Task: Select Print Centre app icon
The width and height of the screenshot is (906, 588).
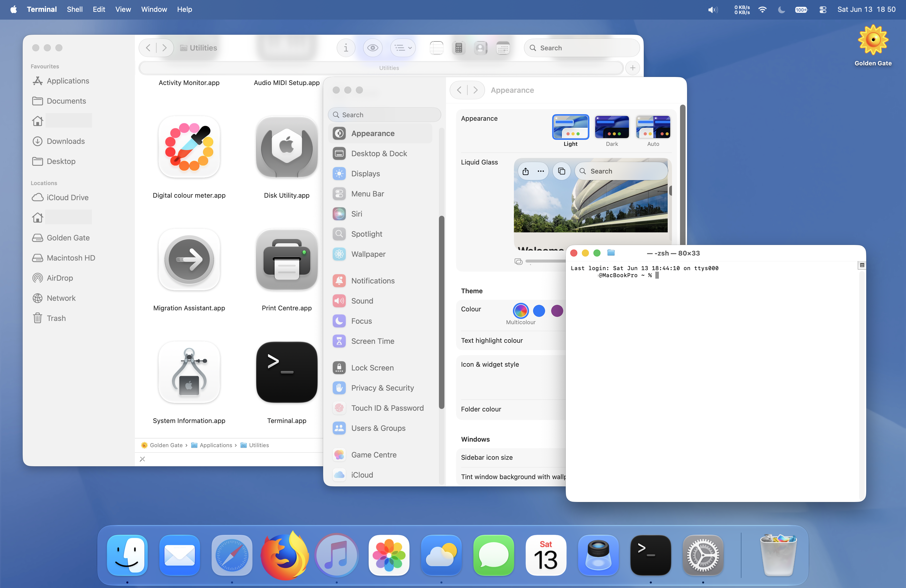Action: (x=287, y=260)
